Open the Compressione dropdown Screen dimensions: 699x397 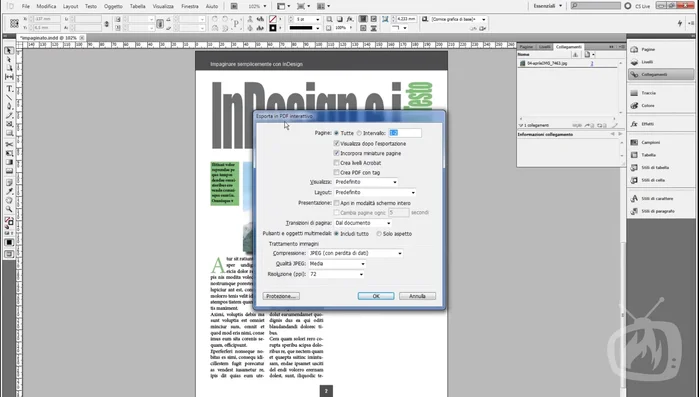click(356, 253)
